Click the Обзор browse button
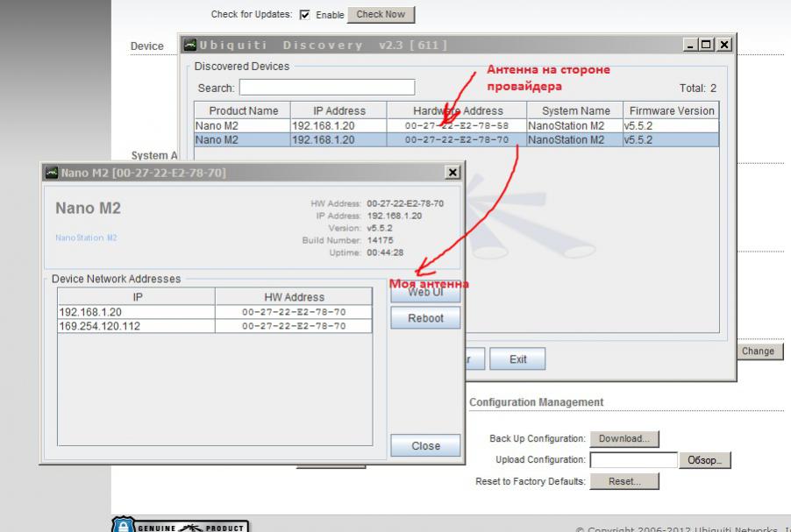 [x=704, y=460]
